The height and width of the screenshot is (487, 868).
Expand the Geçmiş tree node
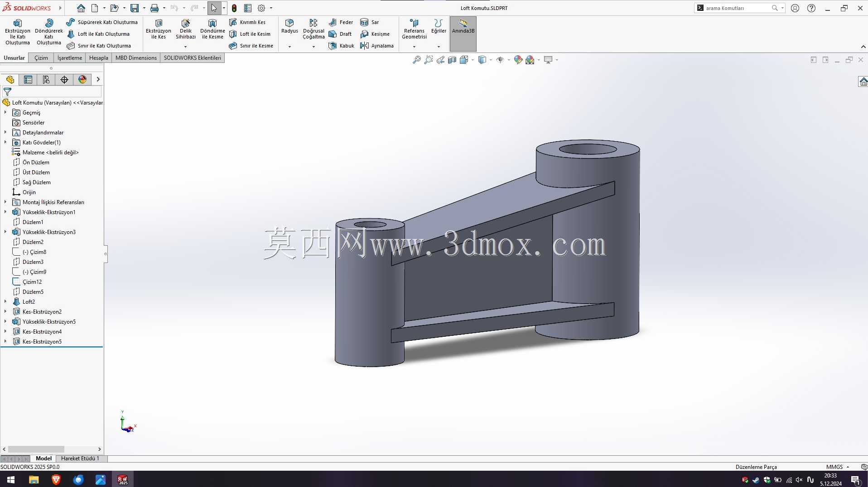tap(5, 113)
